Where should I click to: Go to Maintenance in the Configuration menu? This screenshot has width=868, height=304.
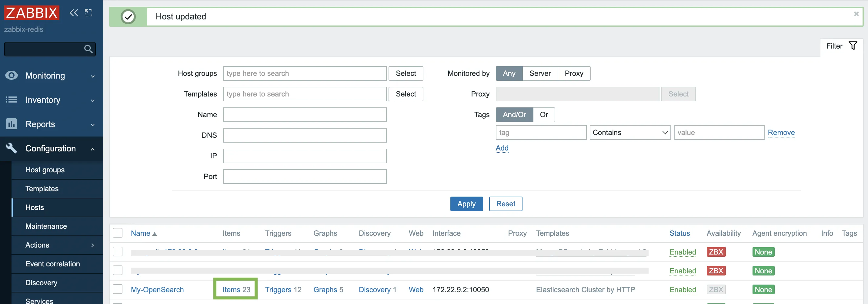point(46,226)
